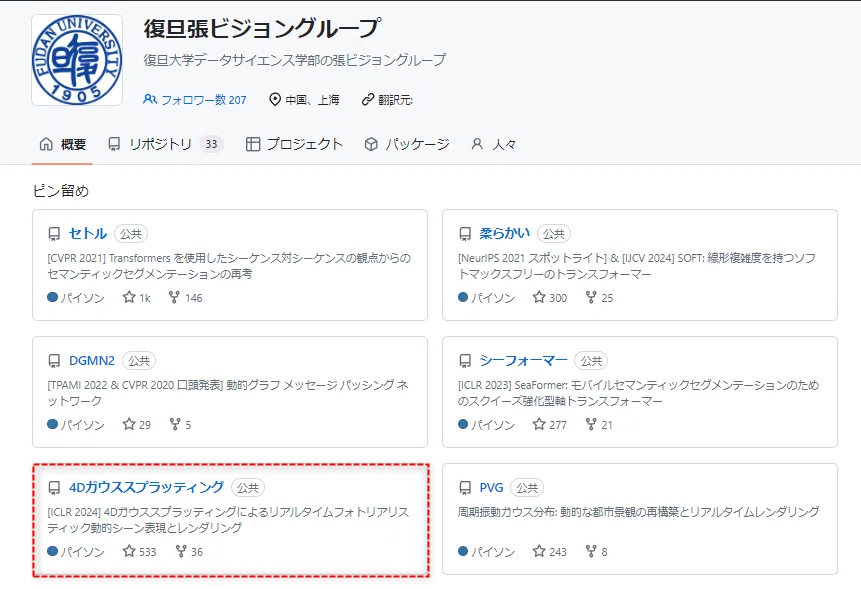Viewport: 861px width, 589px height.
Task: Click the 公共 badge next to DGMN2
Action: point(139,361)
